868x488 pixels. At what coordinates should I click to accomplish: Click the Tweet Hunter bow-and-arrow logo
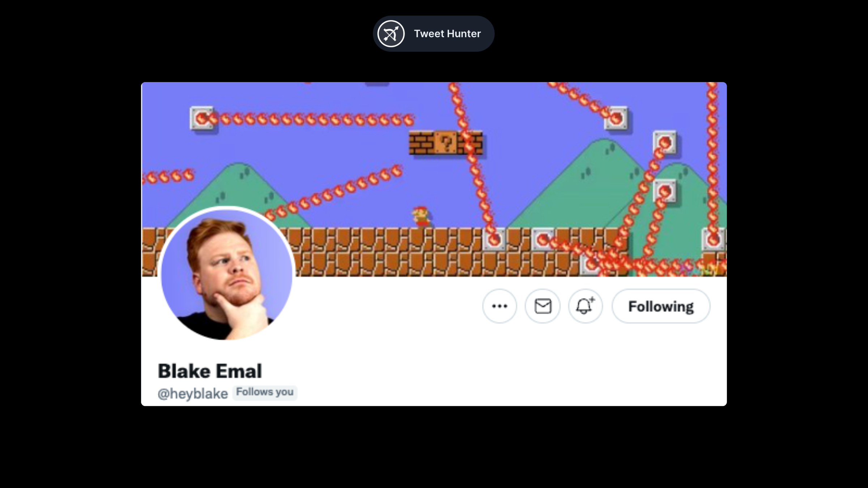pos(391,34)
